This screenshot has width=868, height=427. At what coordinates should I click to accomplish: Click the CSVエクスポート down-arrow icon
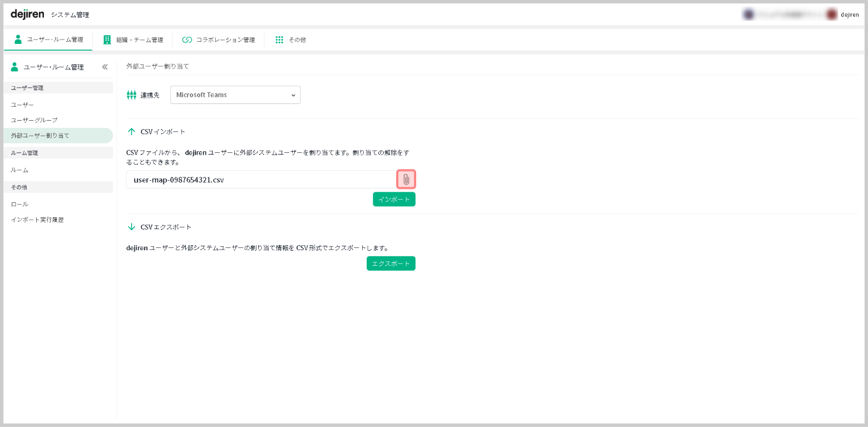point(131,227)
